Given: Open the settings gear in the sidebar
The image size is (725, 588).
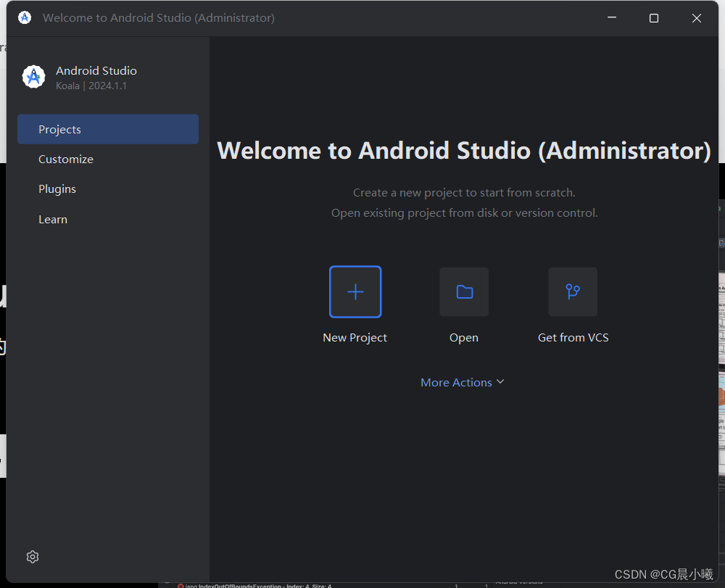Looking at the screenshot, I should 33,557.
